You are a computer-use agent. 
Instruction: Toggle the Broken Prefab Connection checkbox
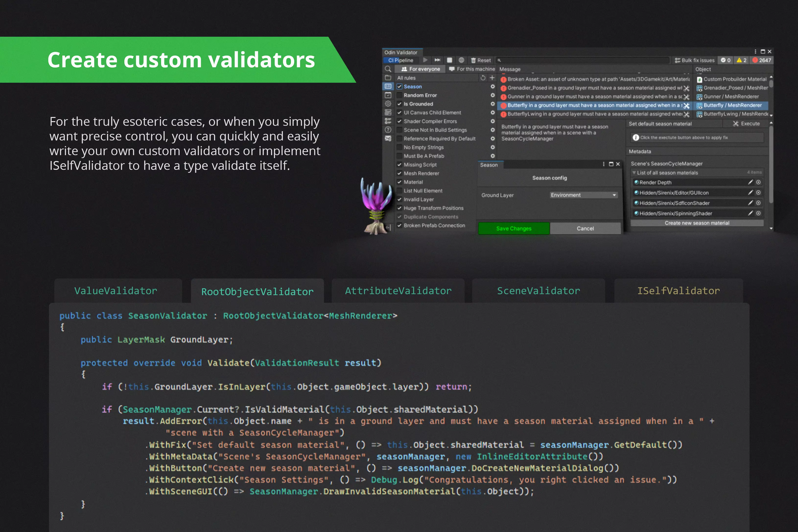tap(399, 225)
